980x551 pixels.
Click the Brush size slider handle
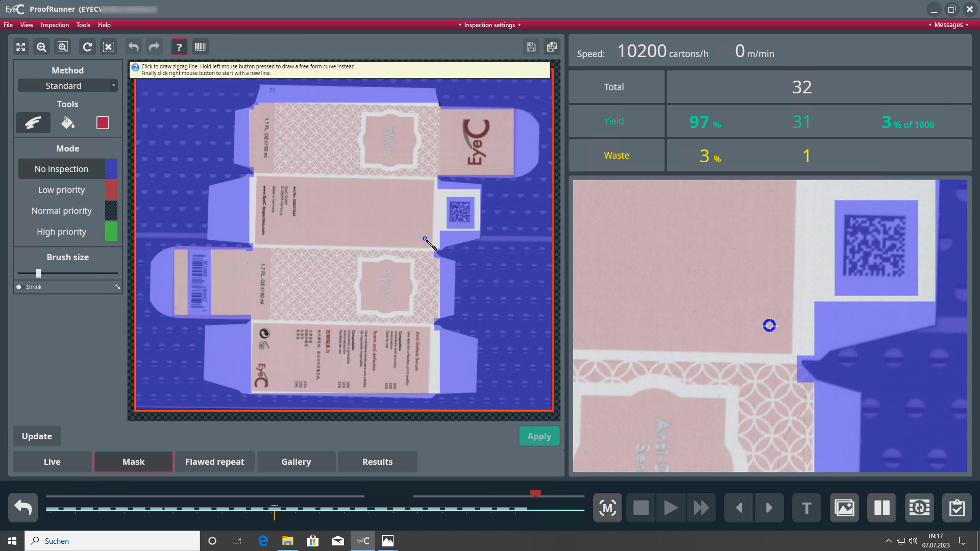[x=38, y=273]
